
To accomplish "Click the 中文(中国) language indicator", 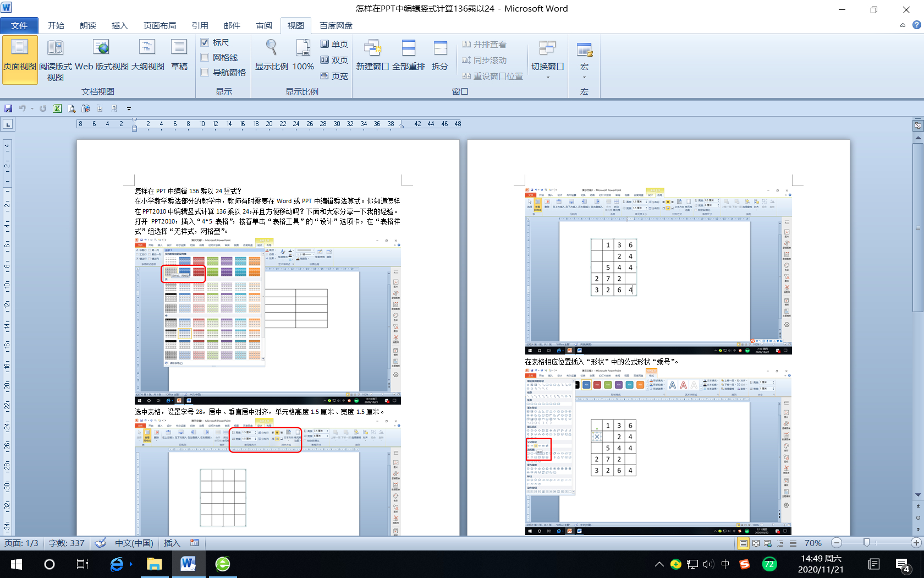I will 134,543.
